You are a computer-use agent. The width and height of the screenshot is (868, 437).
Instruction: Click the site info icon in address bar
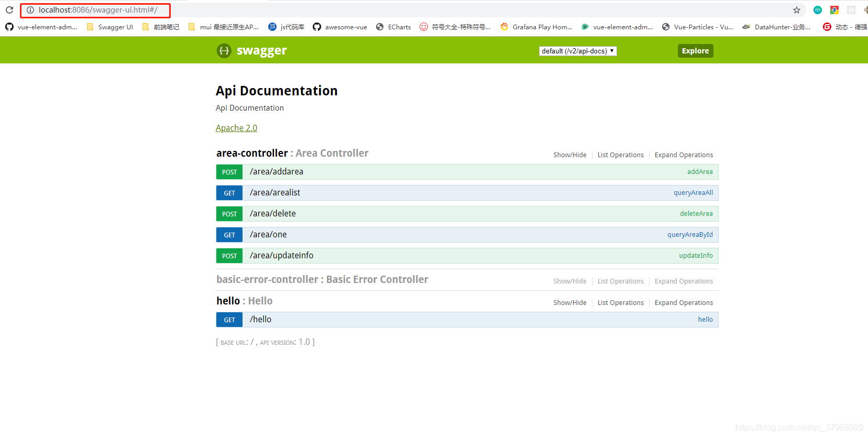[x=30, y=10]
